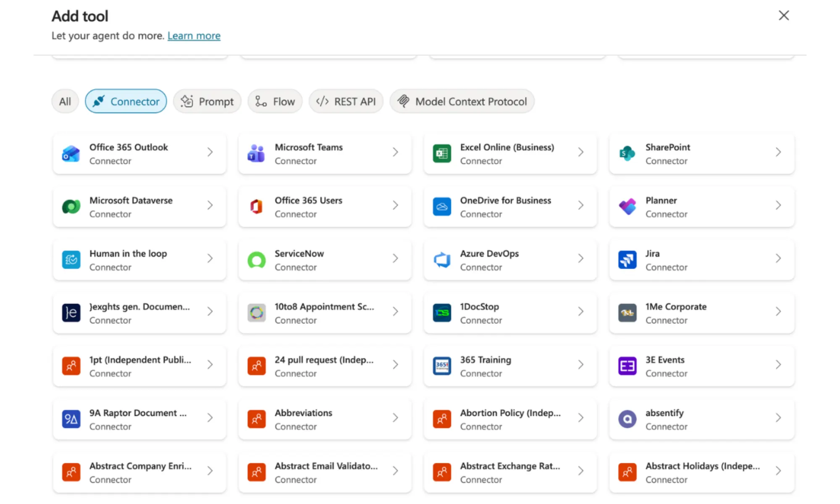
Task: Select the "Human in the loop" label
Action: 128,254
